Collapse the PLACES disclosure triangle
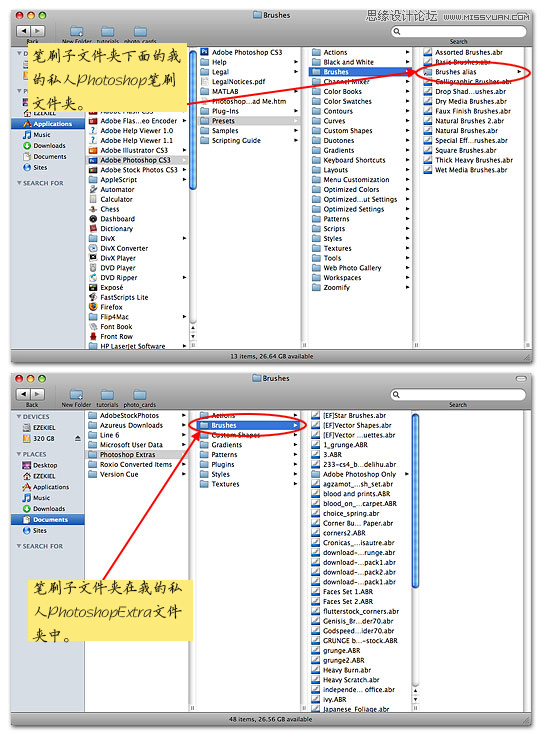This screenshot has height=737, width=540. pyautogui.click(x=19, y=454)
